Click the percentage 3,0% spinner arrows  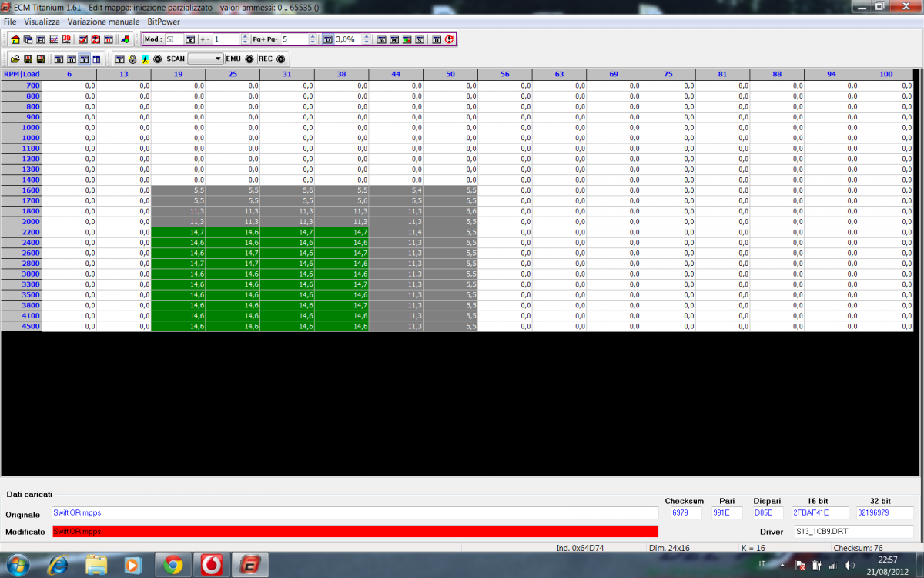click(x=367, y=39)
